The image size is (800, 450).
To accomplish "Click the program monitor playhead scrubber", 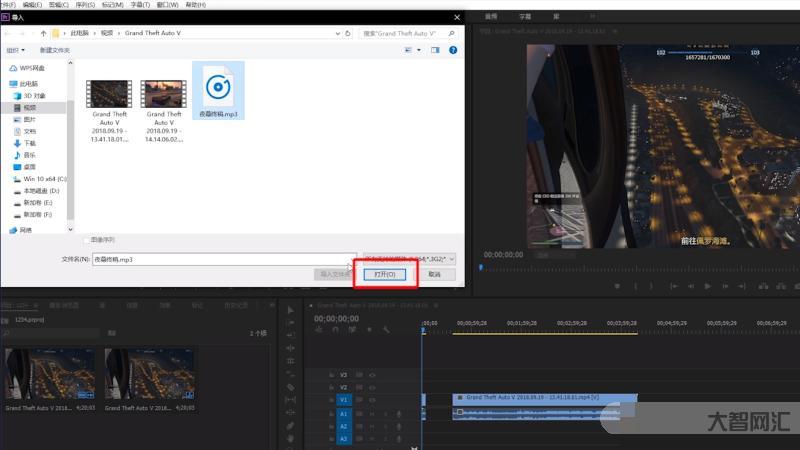I will (x=481, y=267).
